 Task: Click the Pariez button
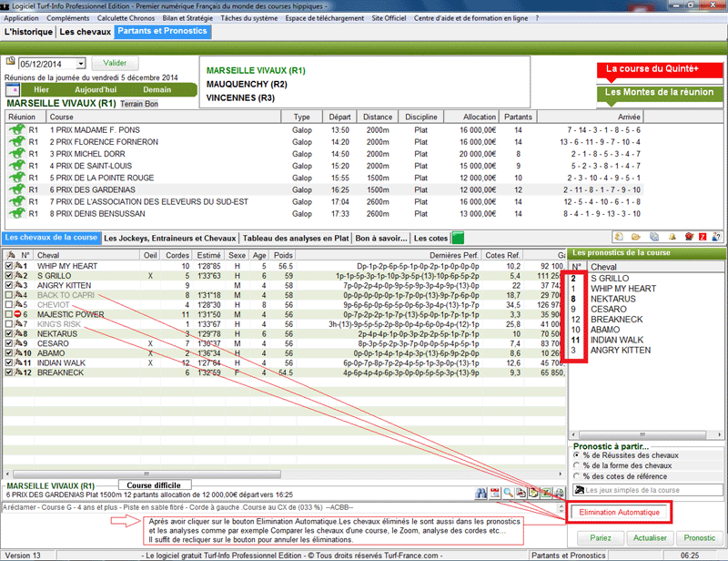point(601,537)
